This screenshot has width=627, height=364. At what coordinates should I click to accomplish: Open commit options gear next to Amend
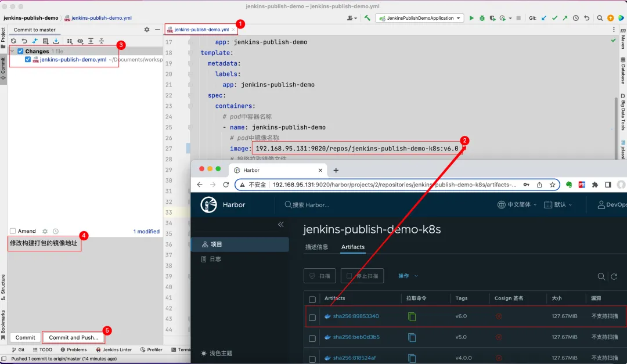pyautogui.click(x=45, y=231)
